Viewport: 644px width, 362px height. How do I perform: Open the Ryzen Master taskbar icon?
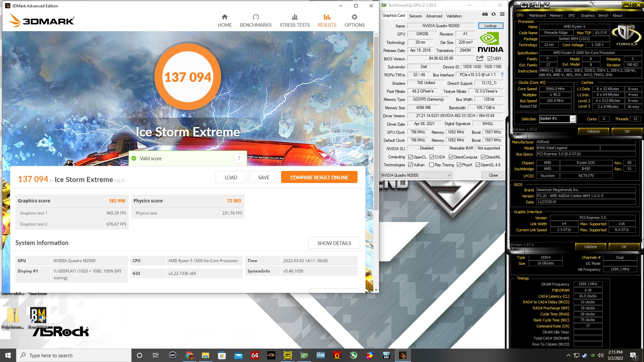coord(271,355)
